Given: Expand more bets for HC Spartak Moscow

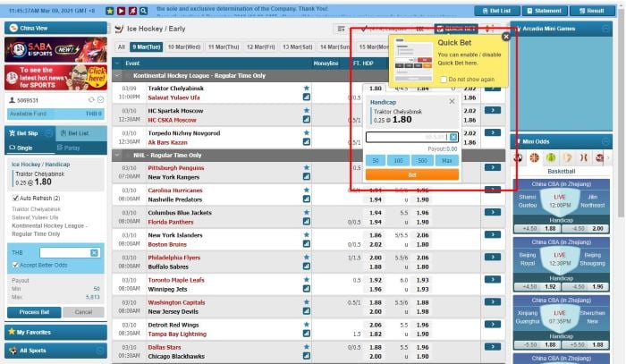Looking at the screenshot, I should (492, 110).
